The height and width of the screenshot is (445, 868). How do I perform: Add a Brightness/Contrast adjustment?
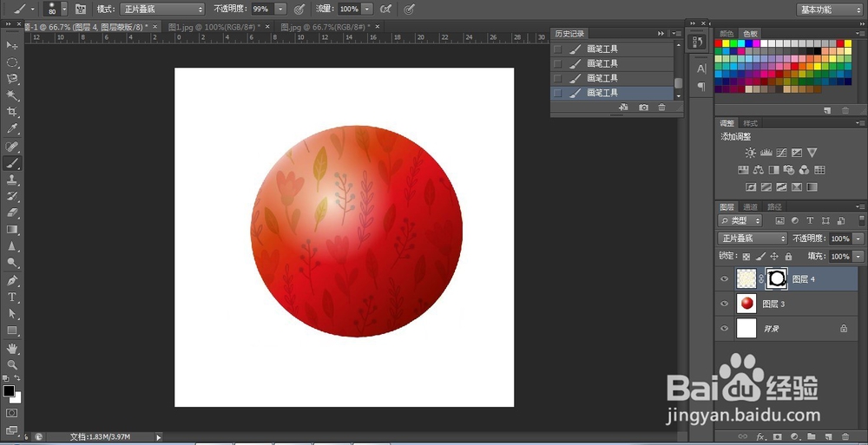click(750, 153)
